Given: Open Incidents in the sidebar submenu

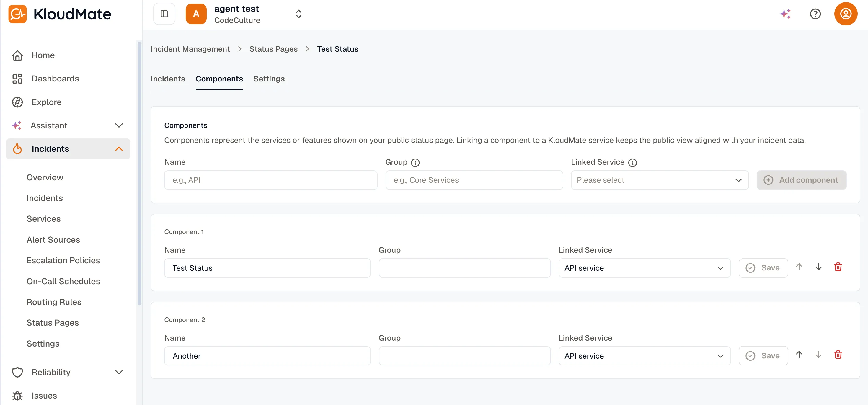Looking at the screenshot, I should (45, 198).
